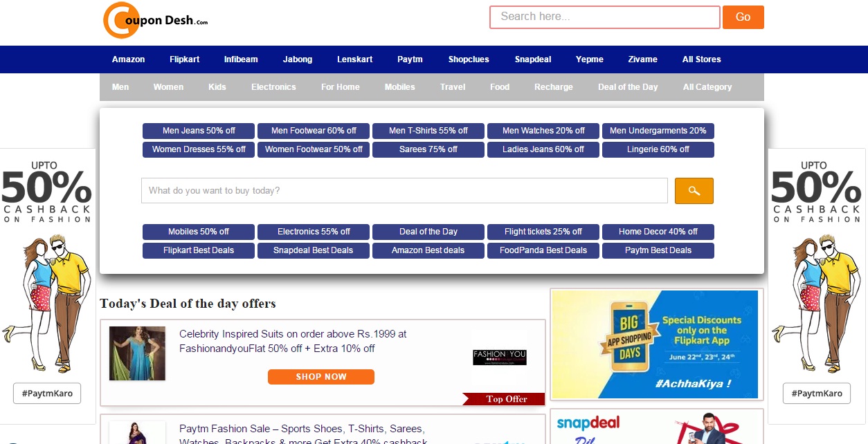Click Snapdeal Best Deals tag
The height and width of the screenshot is (444, 868).
(314, 250)
